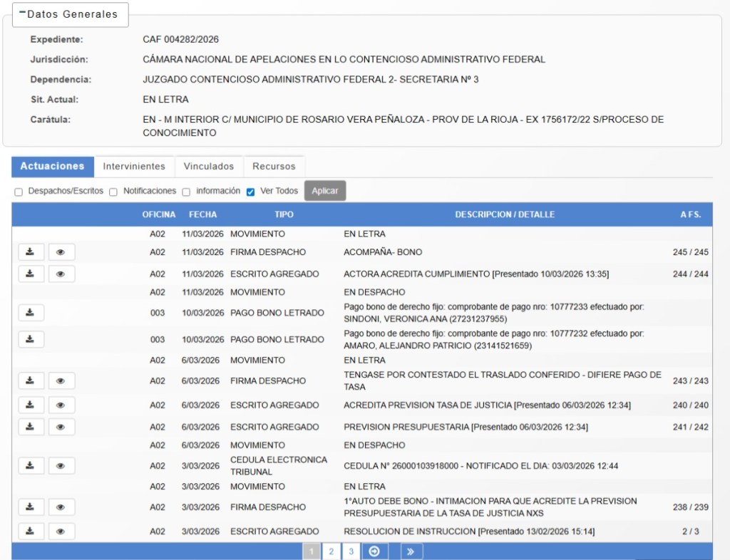Download TENGASE POR CONTESTADO EL TRASLADO despacho
Image resolution: width=730 pixels, height=560 pixels.
[x=31, y=381]
